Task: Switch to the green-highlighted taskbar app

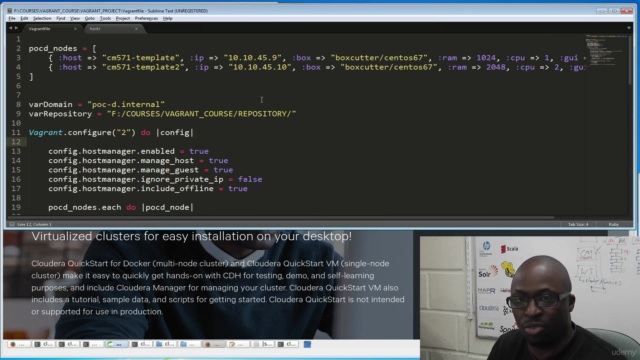Action: pos(116,344)
